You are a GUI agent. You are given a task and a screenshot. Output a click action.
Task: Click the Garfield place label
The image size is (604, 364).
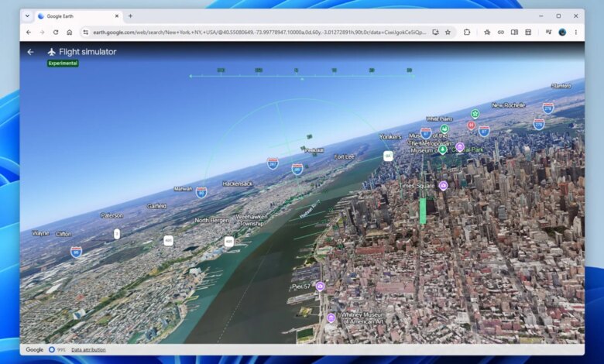(x=156, y=206)
